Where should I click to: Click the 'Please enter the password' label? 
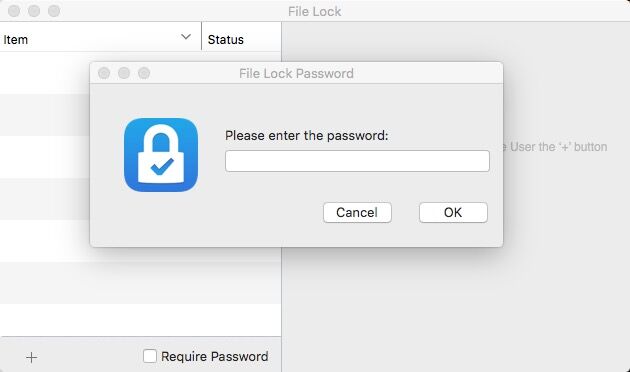[x=307, y=135]
